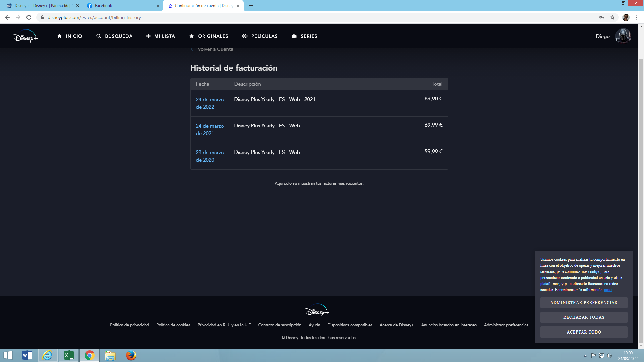Image resolution: width=644 pixels, height=362 pixels.
Task: Open invoice dated 23 de marzo de 2020
Action: click(210, 156)
